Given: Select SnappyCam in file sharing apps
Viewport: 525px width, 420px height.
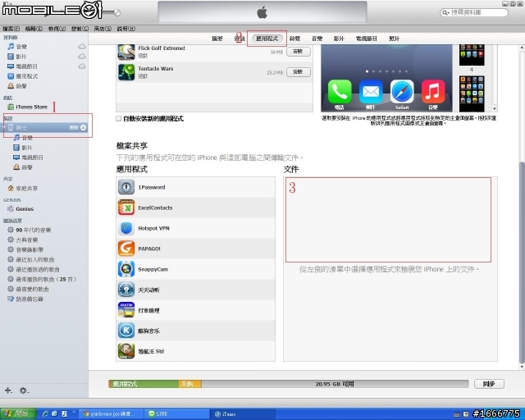Looking at the screenshot, I should point(195,269).
